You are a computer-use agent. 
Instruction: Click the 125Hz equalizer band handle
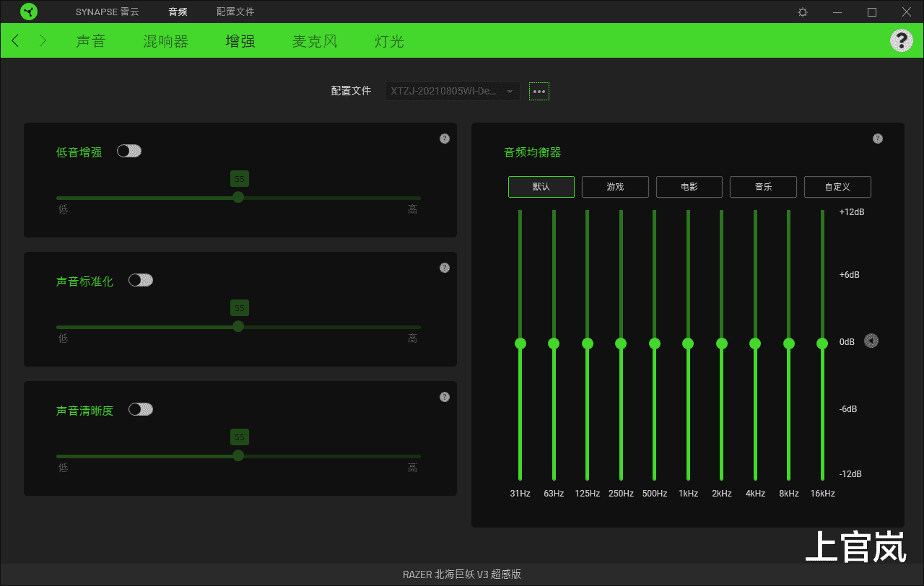point(588,344)
